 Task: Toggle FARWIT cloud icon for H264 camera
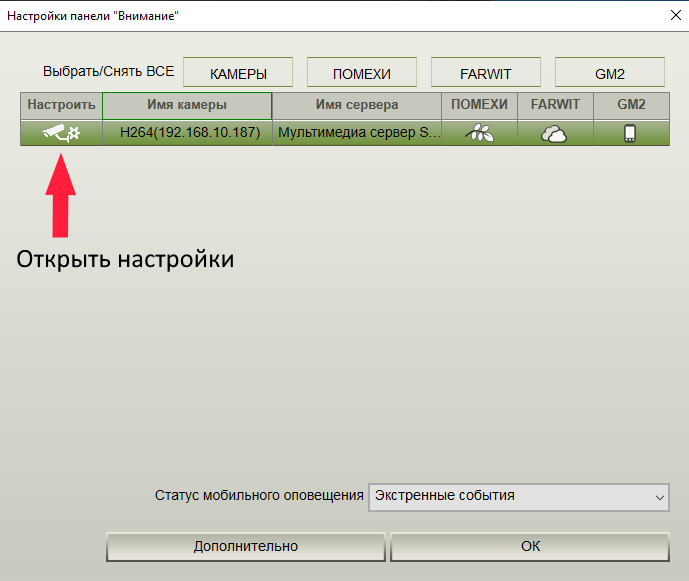pyautogui.click(x=555, y=134)
